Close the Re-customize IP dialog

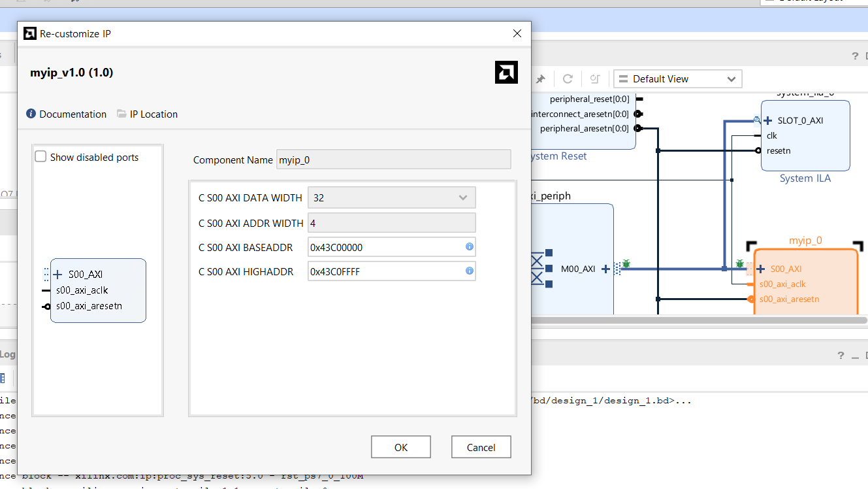(517, 33)
